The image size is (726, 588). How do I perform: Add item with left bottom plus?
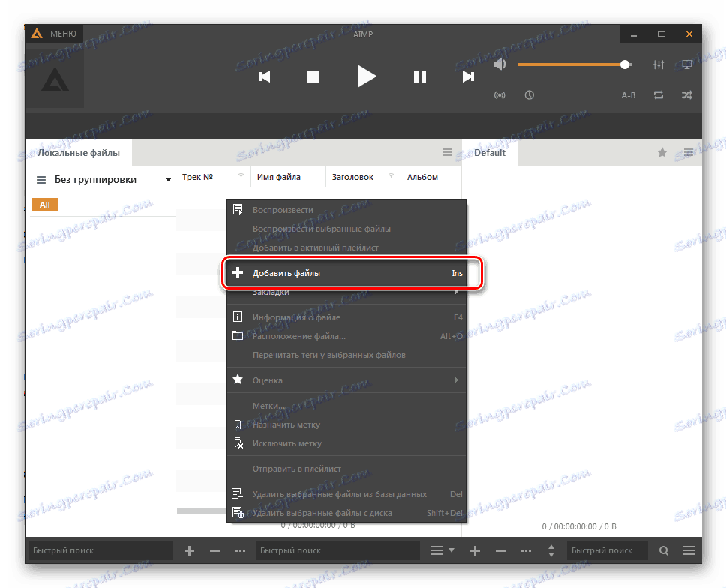point(189,550)
